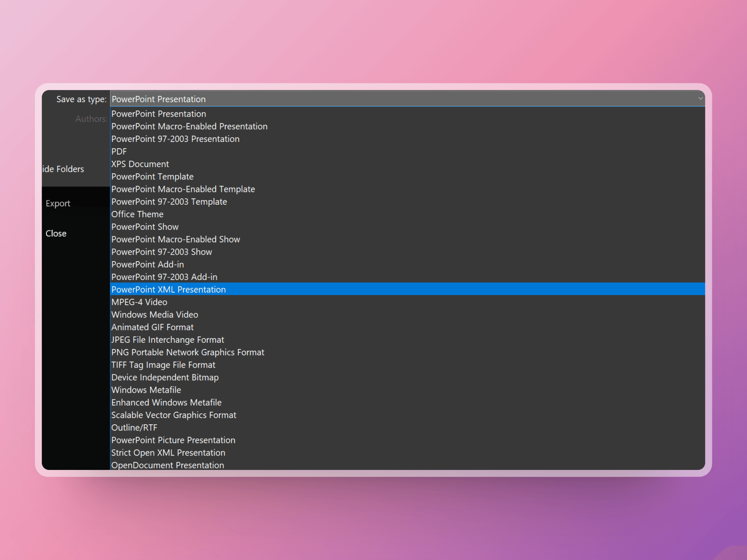The image size is (747, 560).
Task: Click the Save as type label
Action: (81, 99)
